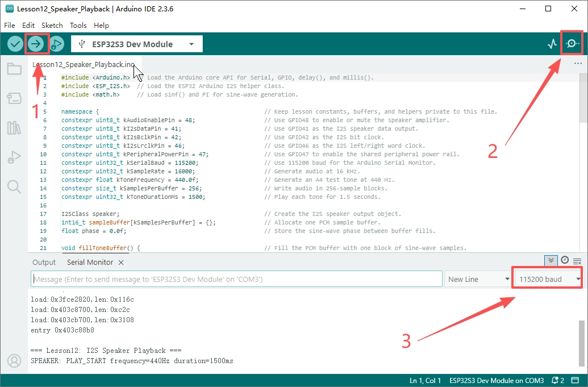Click the kAudioEnablePin = 48 line
588x387 pixels.
tap(128, 120)
